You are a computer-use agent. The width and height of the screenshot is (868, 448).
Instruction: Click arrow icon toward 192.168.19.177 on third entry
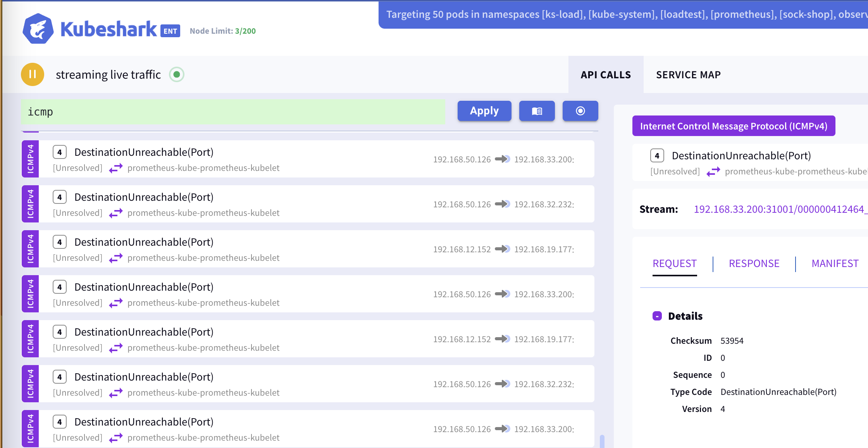pos(502,249)
